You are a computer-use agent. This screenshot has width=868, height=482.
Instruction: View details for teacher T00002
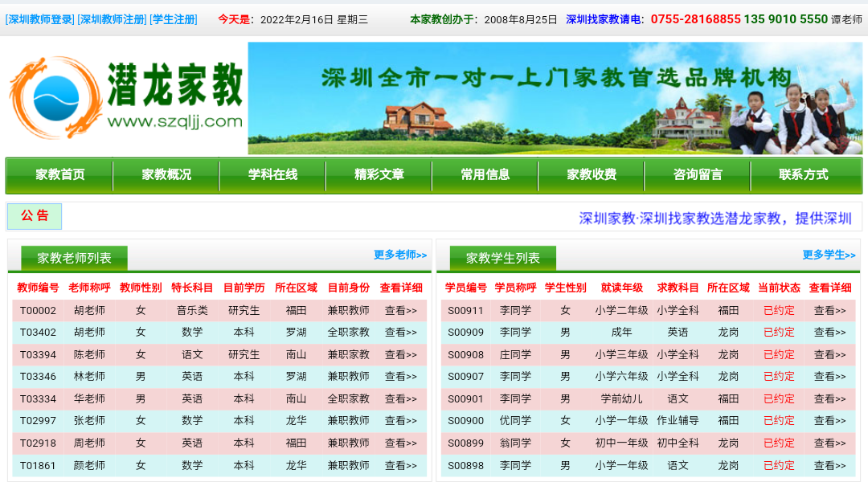[401, 310]
